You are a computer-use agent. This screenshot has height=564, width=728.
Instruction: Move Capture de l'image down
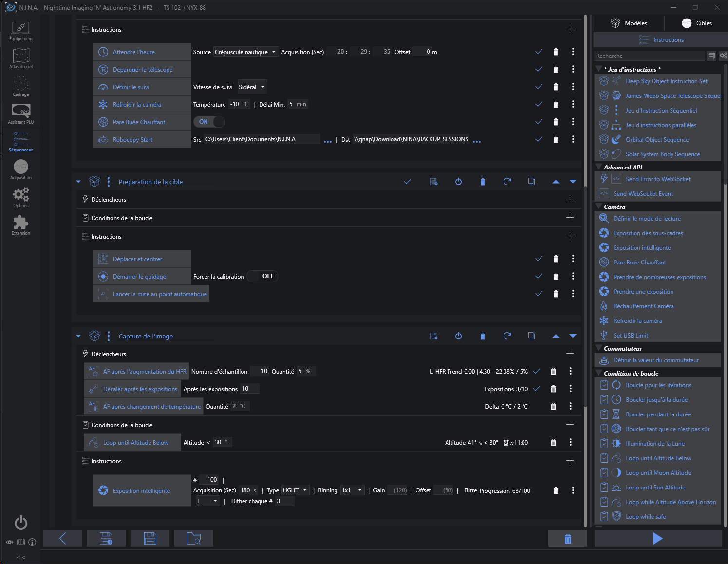coord(573,336)
